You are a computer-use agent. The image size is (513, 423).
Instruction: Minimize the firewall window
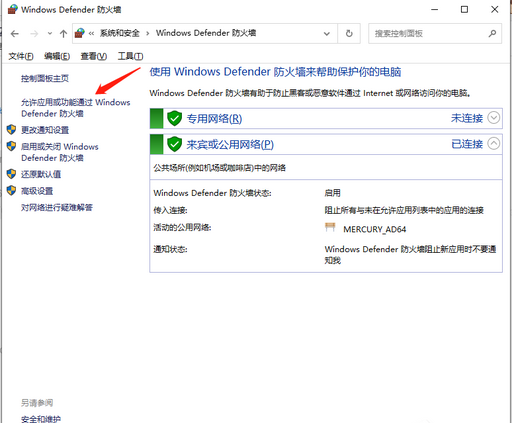pos(435,10)
